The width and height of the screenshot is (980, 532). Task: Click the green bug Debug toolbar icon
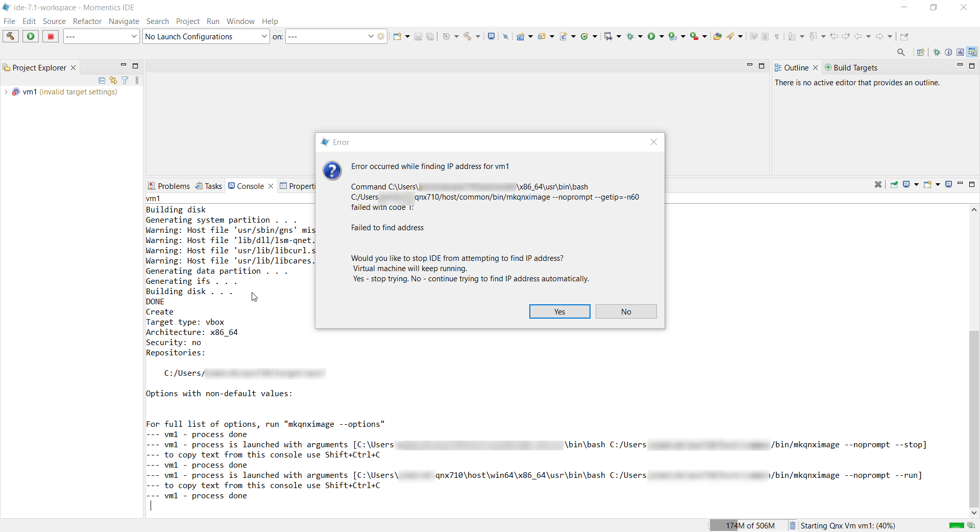pos(630,36)
